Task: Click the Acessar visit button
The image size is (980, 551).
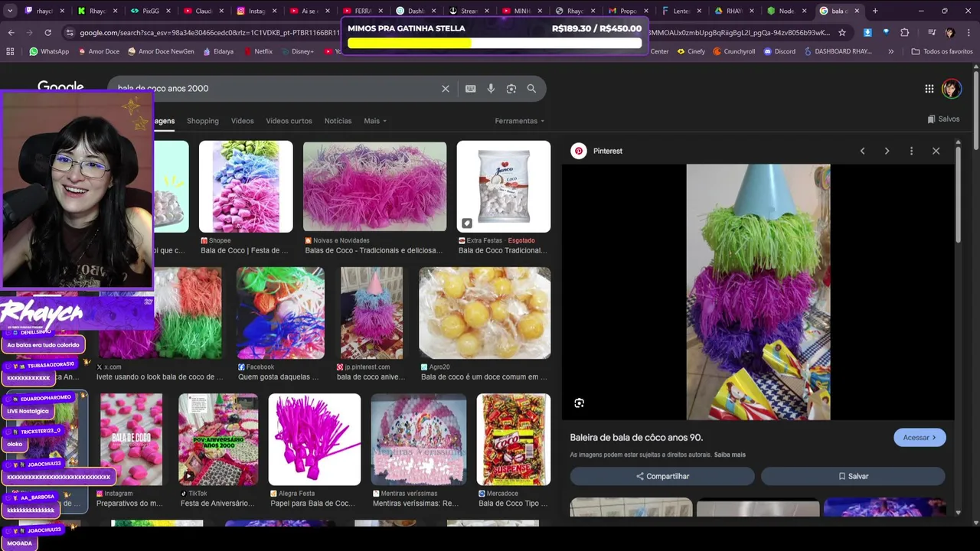Action: click(920, 438)
